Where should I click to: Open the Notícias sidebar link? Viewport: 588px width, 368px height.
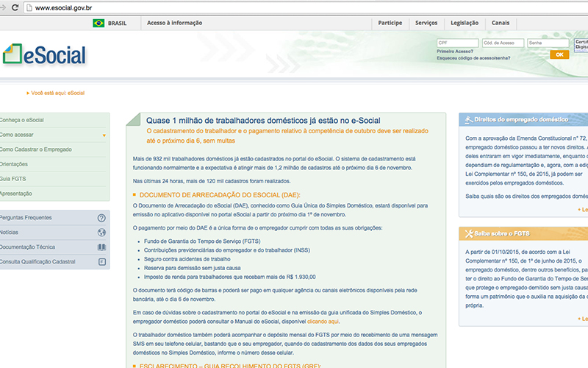coord(9,233)
